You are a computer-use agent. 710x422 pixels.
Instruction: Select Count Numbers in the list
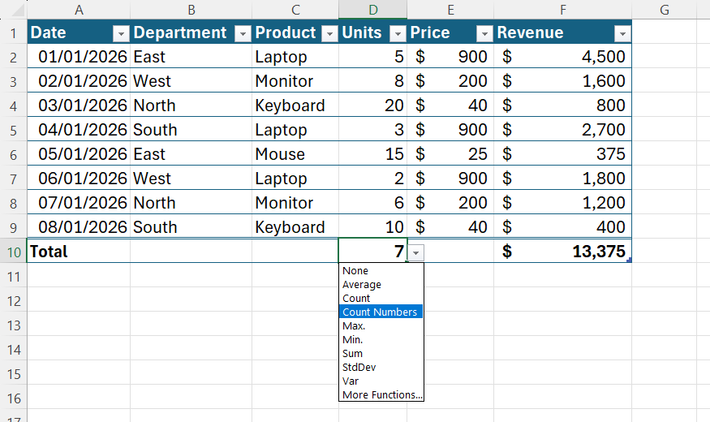381,312
